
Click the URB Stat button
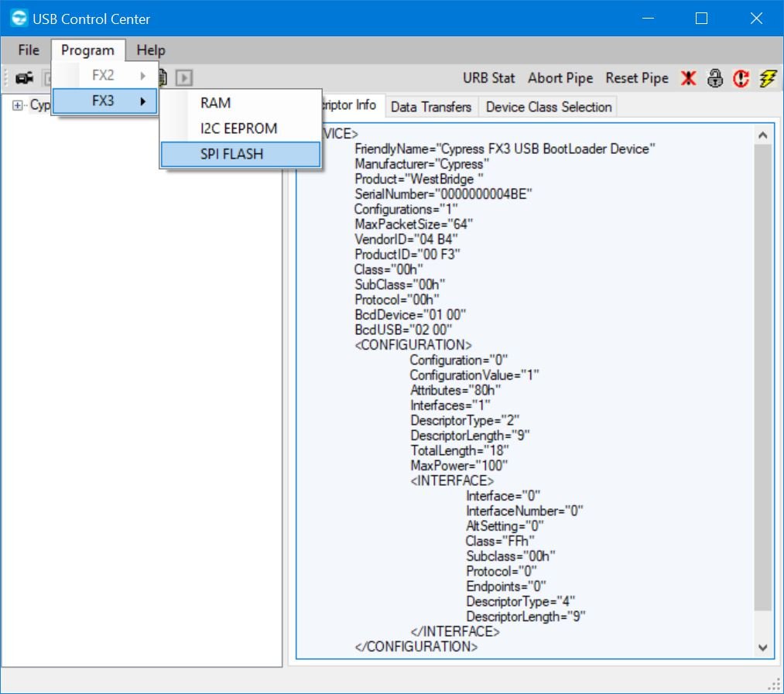[x=488, y=78]
